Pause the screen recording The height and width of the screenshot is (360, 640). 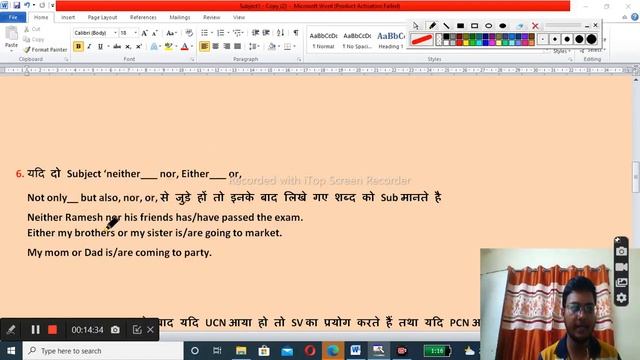click(x=36, y=330)
